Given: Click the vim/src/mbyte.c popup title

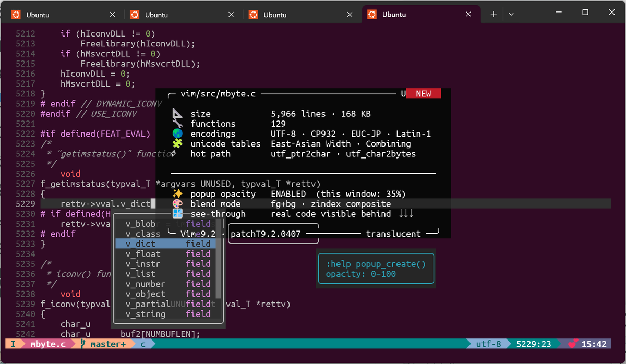Looking at the screenshot, I should point(218,94).
